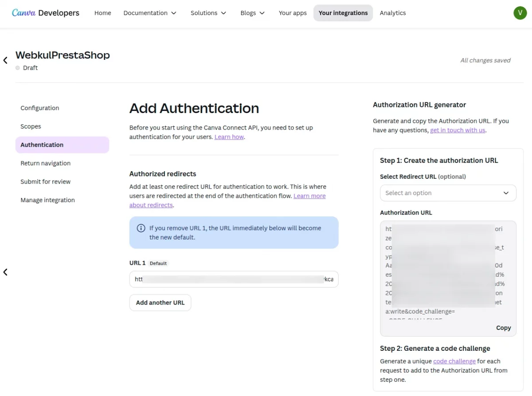
Task: Select Return navigation in the sidebar
Action: 62,163
